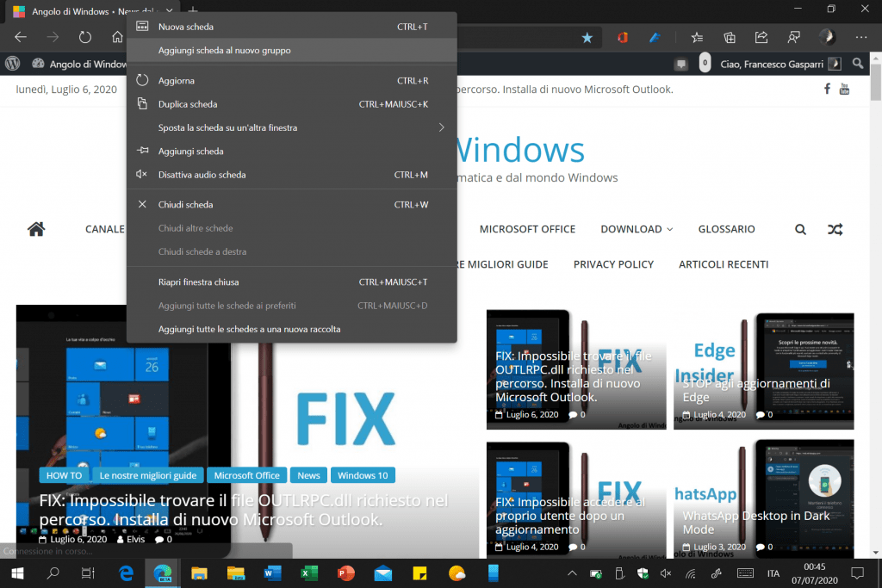Click the browser refresh button

point(85,37)
